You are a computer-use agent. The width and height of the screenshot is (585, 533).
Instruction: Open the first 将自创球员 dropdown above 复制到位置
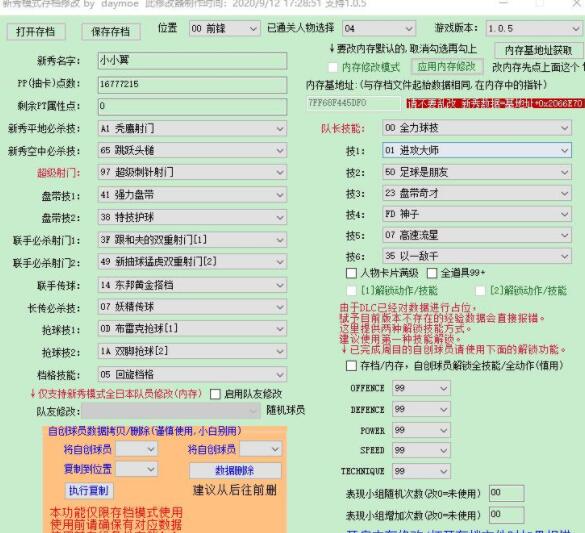(137, 449)
